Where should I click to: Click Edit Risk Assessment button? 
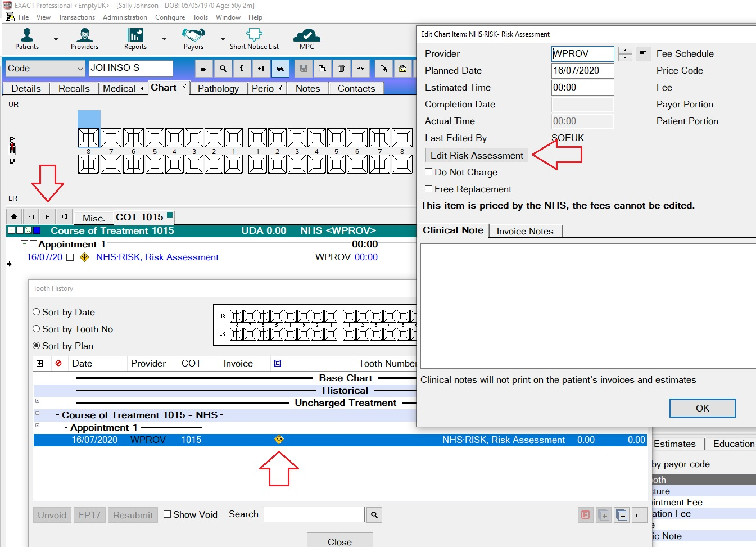[x=477, y=155]
